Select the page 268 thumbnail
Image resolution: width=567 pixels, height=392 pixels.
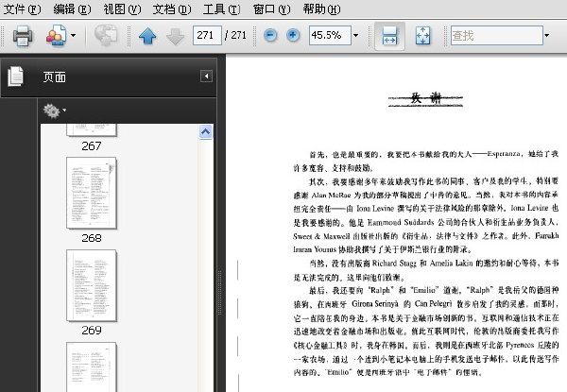[92, 193]
